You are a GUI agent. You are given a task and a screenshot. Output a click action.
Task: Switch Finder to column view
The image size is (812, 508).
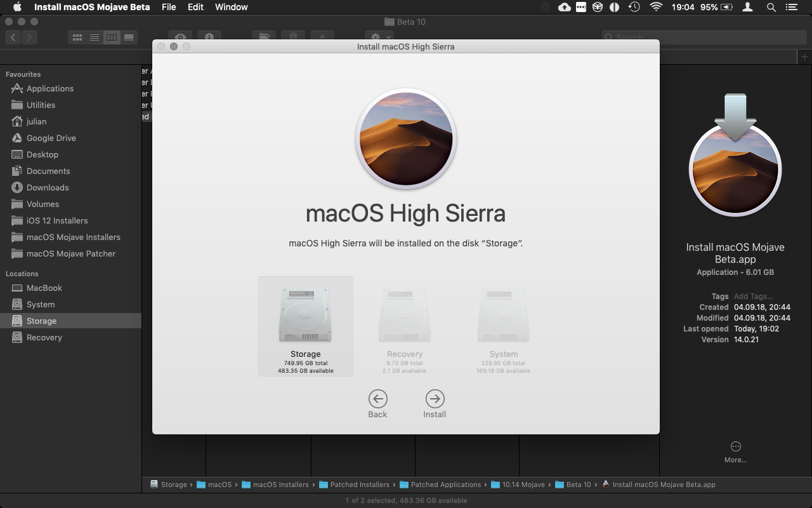pos(112,37)
